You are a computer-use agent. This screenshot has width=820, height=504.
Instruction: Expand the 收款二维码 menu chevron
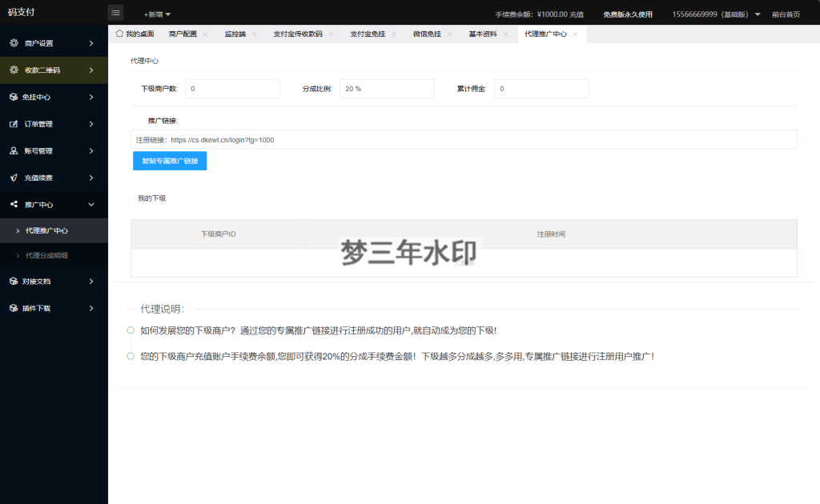pos(91,70)
